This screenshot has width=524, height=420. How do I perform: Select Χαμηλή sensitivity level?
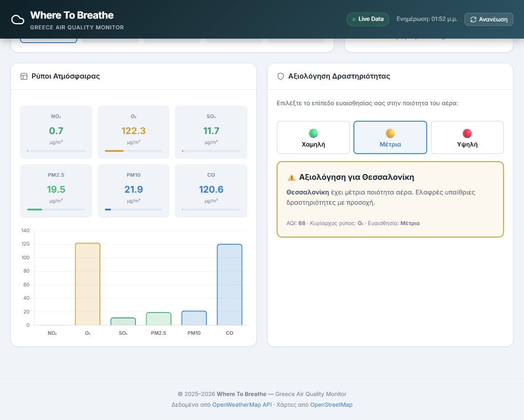313,137
